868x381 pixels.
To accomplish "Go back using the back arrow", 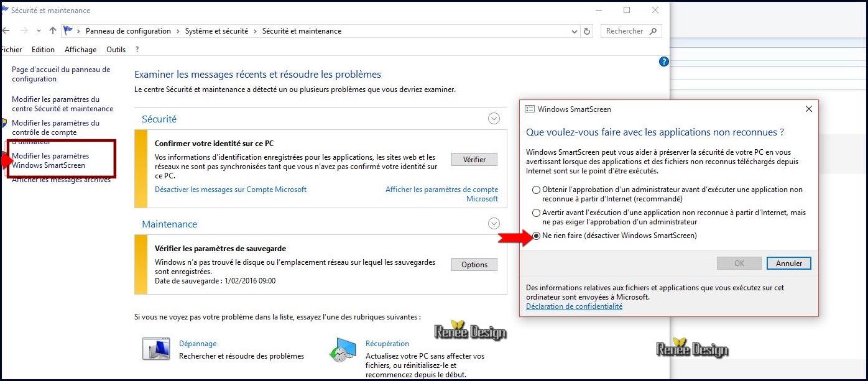I will pos(6,30).
